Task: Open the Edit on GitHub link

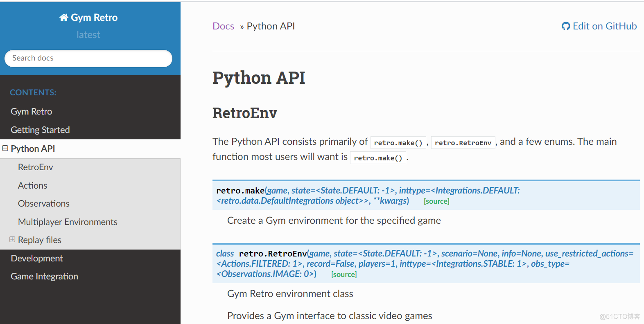Action: point(599,26)
